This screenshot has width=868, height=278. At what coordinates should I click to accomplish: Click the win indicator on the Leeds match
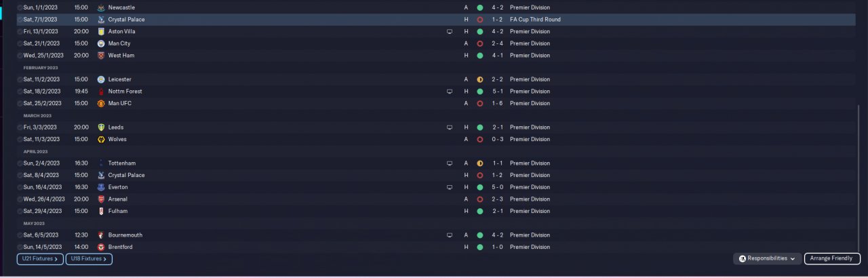pyautogui.click(x=479, y=127)
